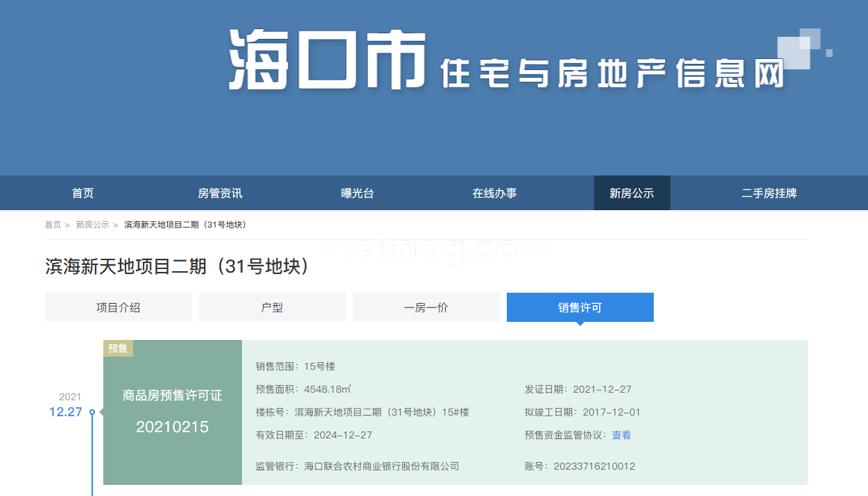
Task: Select the 销售许可 tab
Action: (x=580, y=307)
